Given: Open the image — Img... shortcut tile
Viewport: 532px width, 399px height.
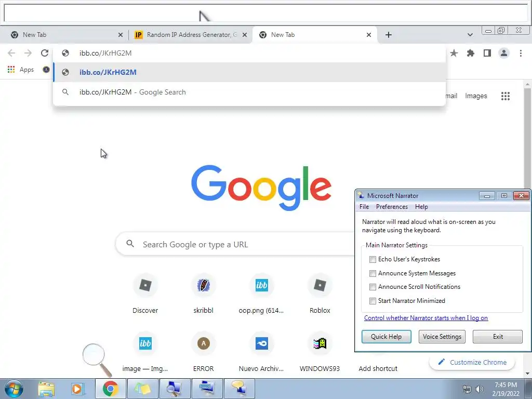Looking at the screenshot, I should [x=145, y=352].
